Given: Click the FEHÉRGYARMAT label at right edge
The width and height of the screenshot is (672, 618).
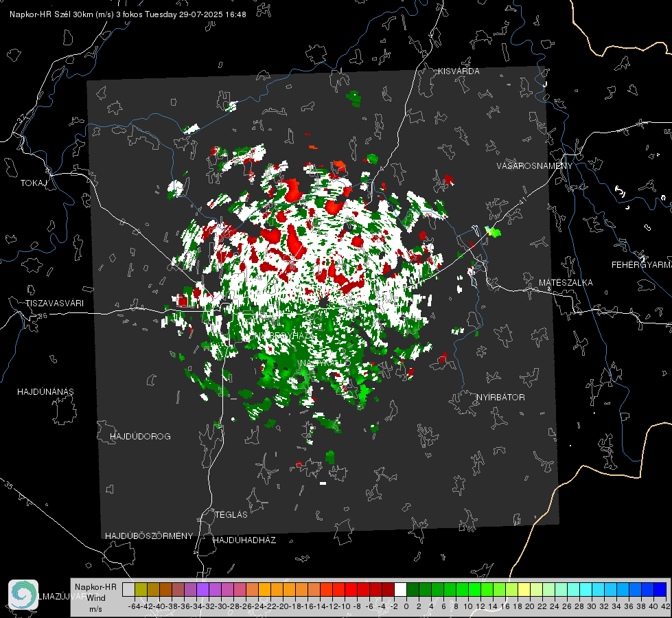Looking at the screenshot, I should click(641, 265).
